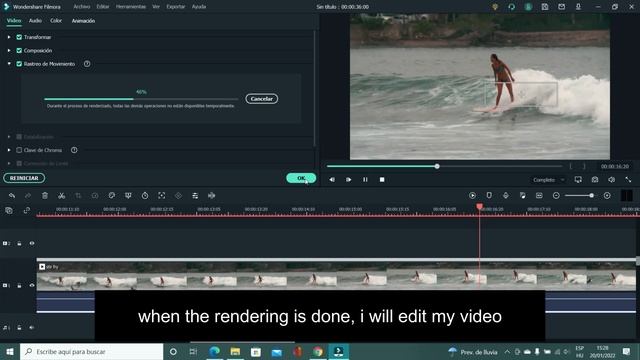Open the Editar menu
640x360 pixels.
(x=103, y=7)
